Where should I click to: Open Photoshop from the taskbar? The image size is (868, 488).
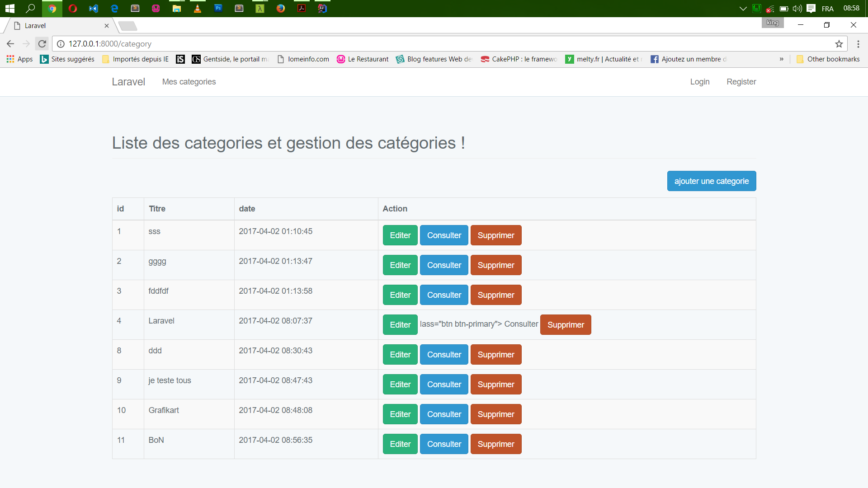point(218,8)
